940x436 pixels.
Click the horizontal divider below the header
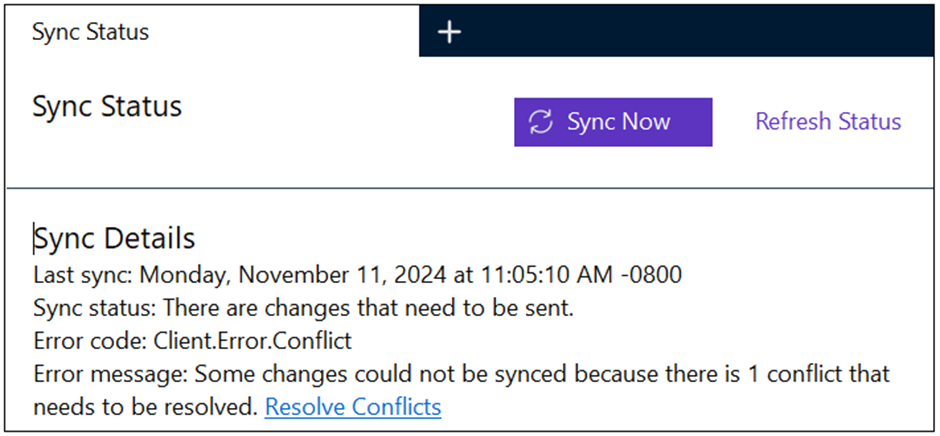coord(470,188)
